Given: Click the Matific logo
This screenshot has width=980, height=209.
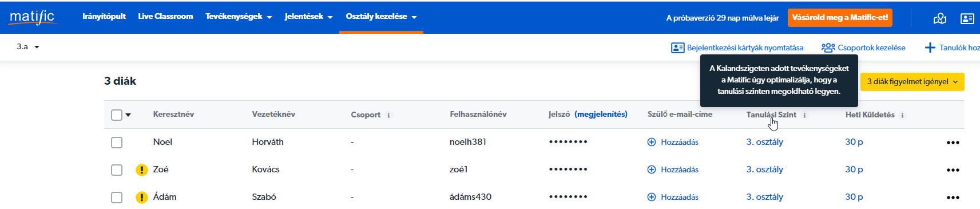Looking at the screenshot, I should pyautogui.click(x=32, y=17).
